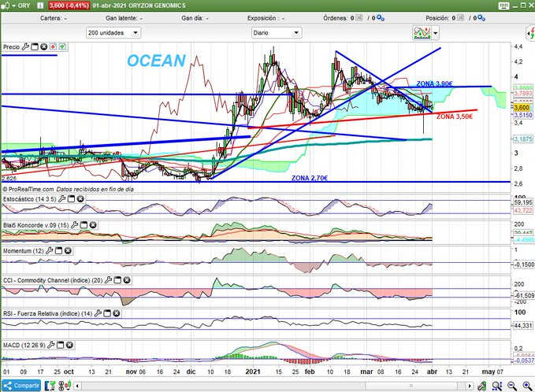Viewport: 535px width, 392px height.
Task: Click the chart style icon next to Compartir
Action: (x=50, y=386)
